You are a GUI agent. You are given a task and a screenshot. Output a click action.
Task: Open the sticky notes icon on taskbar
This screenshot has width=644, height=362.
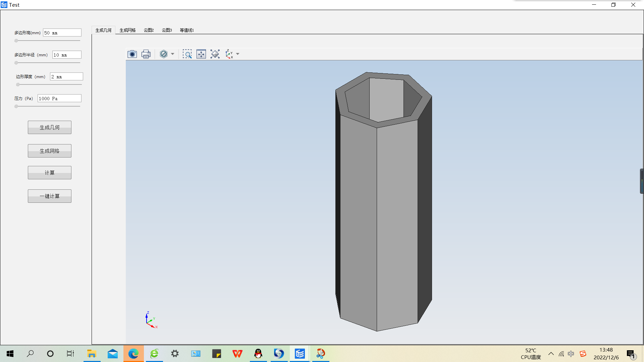(x=217, y=354)
